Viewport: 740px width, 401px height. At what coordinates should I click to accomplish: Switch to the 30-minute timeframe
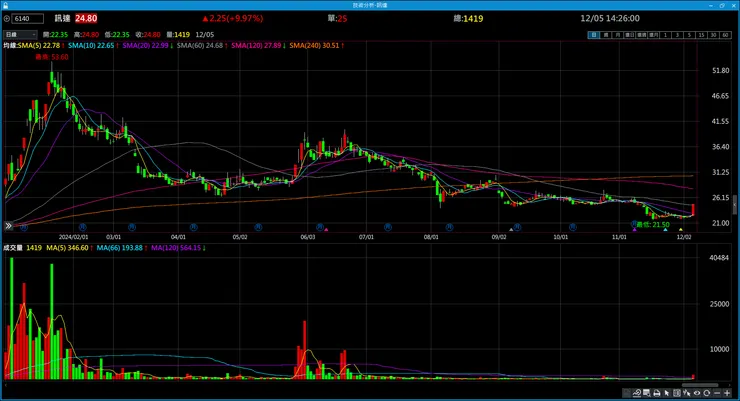tap(714, 35)
